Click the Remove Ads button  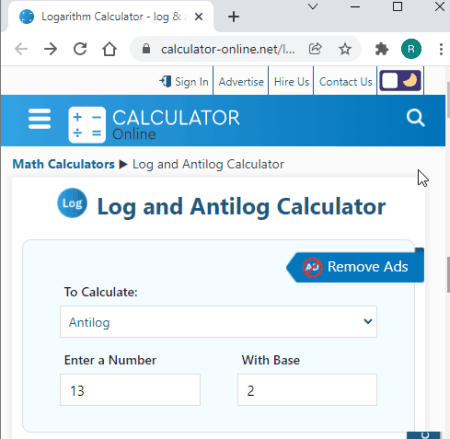[355, 267]
